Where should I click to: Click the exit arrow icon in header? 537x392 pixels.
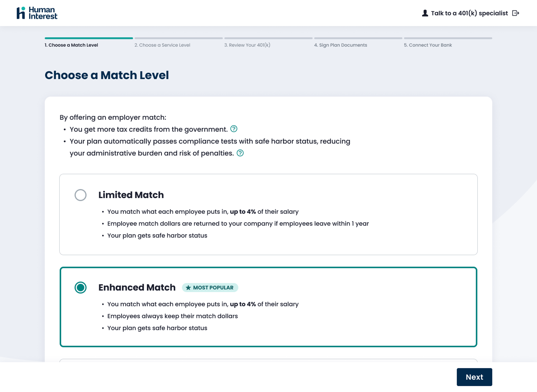coord(516,13)
